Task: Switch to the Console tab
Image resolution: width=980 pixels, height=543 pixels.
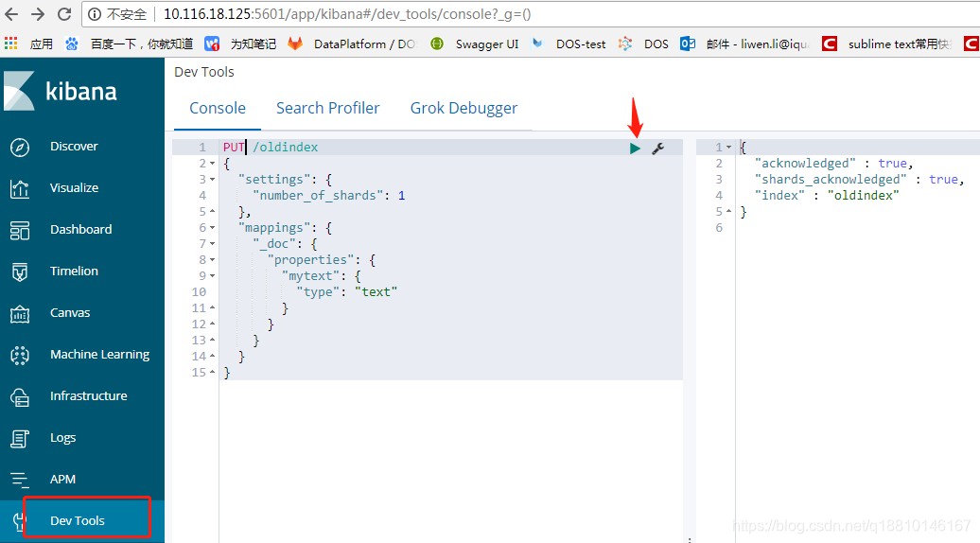Action: tap(218, 108)
